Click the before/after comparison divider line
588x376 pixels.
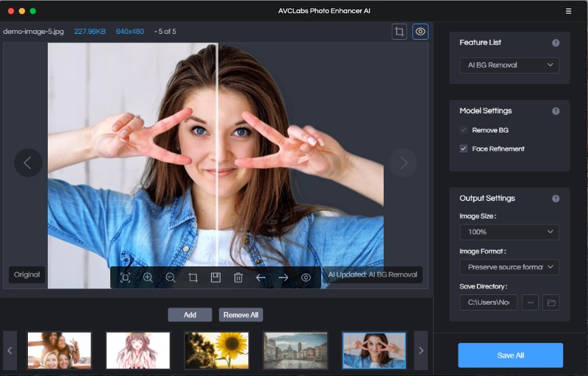(x=217, y=165)
